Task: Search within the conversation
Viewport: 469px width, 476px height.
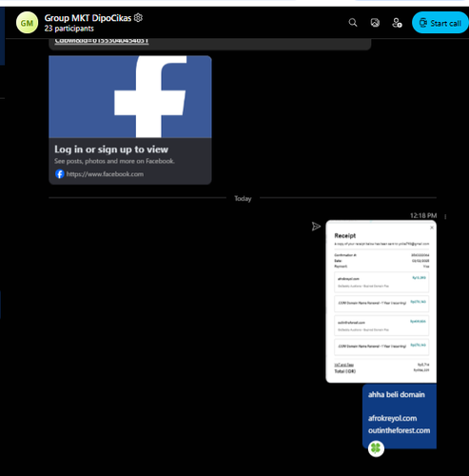Action: (x=353, y=23)
